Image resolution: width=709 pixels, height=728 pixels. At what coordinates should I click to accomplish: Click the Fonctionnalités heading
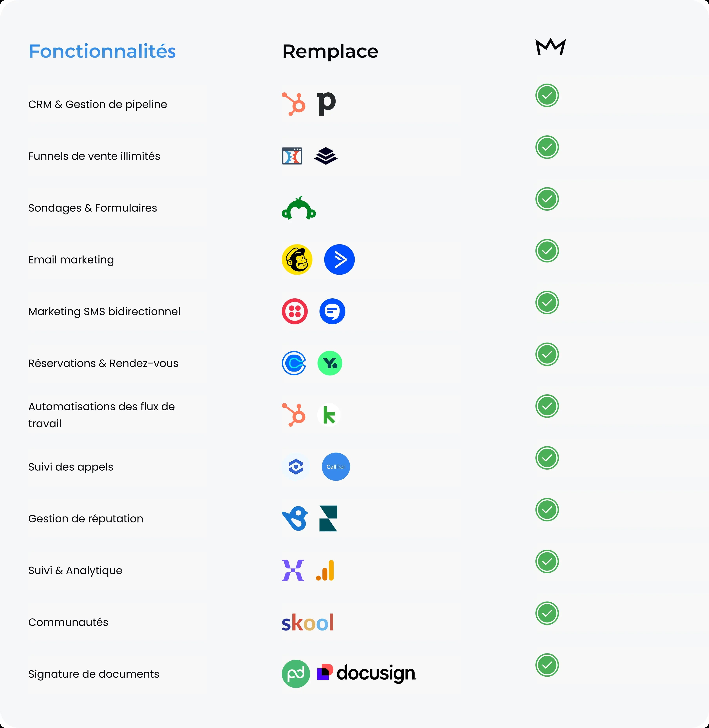point(102,51)
